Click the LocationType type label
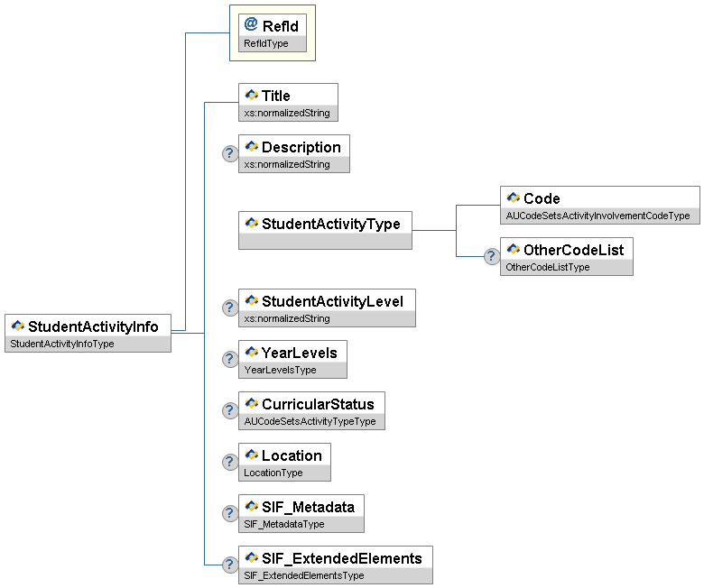 coord(273,473)
